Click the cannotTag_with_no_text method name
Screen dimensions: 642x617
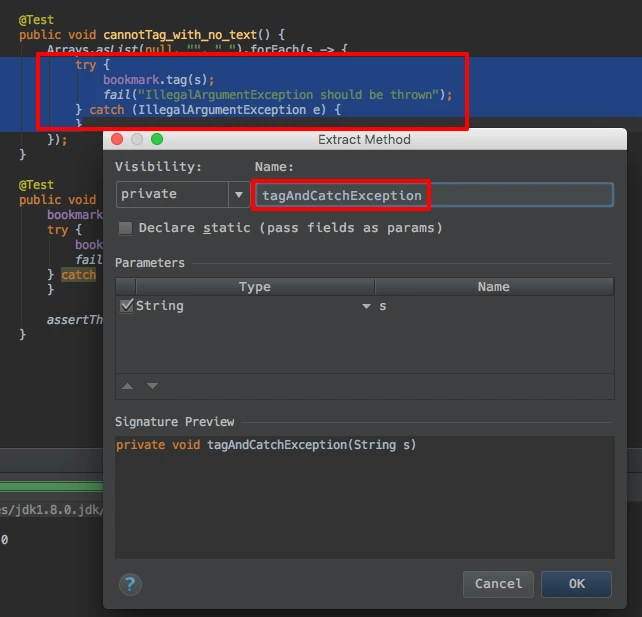(180, 35)
